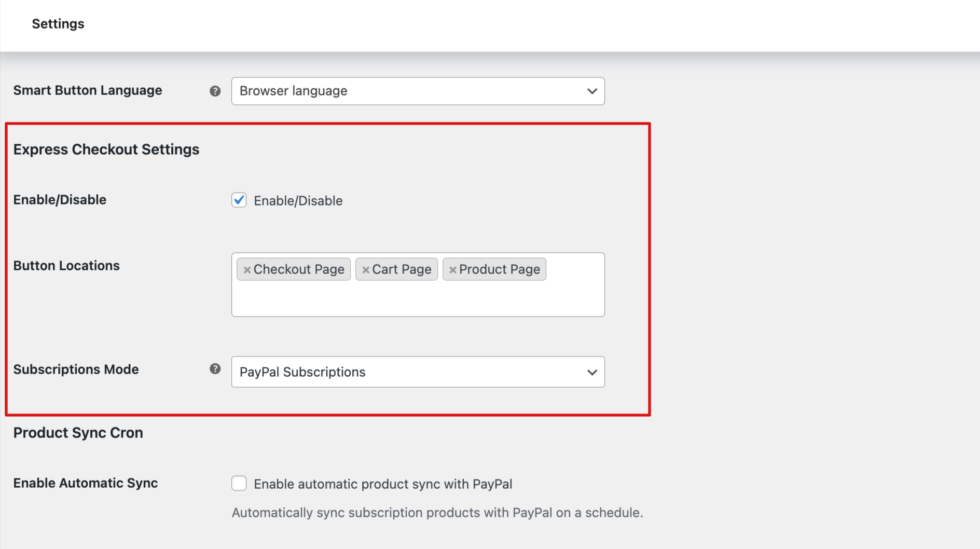Enable automatic product sync with PayPal
The image size is (980, 549).
(x=239, y=483)
